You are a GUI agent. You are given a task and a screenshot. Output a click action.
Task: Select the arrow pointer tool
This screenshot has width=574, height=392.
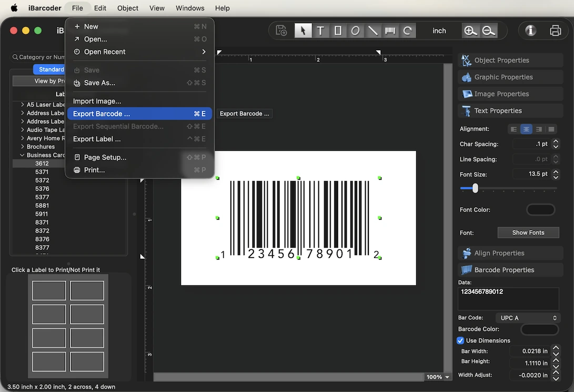tap(303, 30)
